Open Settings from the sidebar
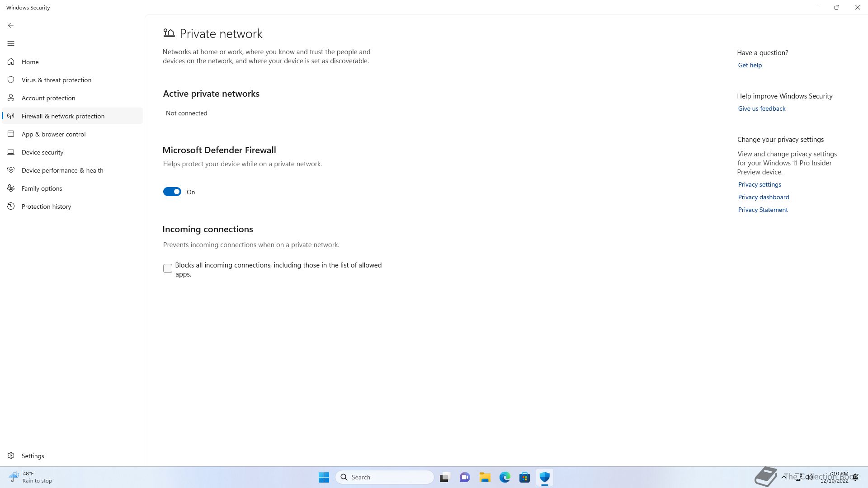868x488 pixels. (33, 456)
